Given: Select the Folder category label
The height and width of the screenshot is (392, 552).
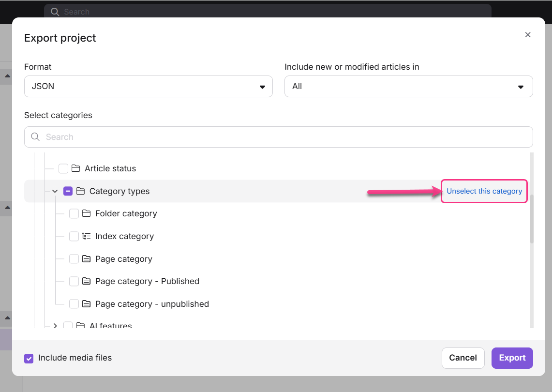Looking at the screenshot, I should click(126, 214).
